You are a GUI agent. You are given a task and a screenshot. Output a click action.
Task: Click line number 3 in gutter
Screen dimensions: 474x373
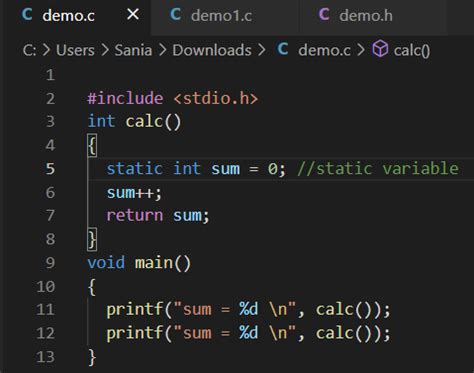point(50,122)
